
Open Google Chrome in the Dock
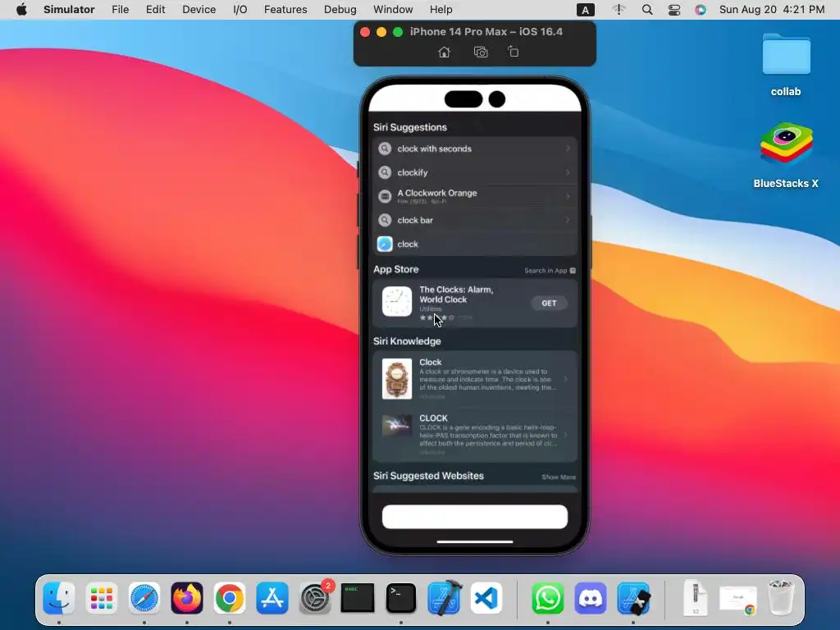click(230, 598)
